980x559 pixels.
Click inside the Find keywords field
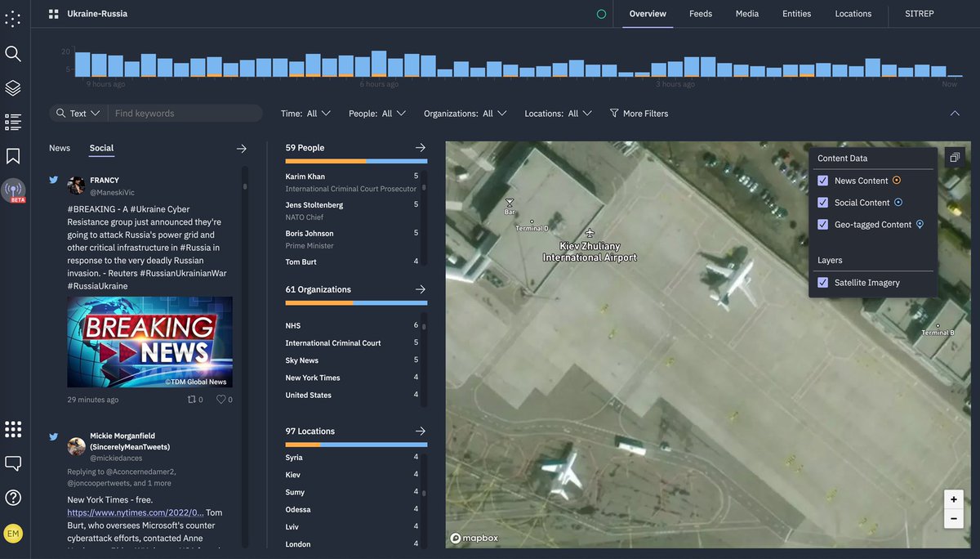(185, 114)
